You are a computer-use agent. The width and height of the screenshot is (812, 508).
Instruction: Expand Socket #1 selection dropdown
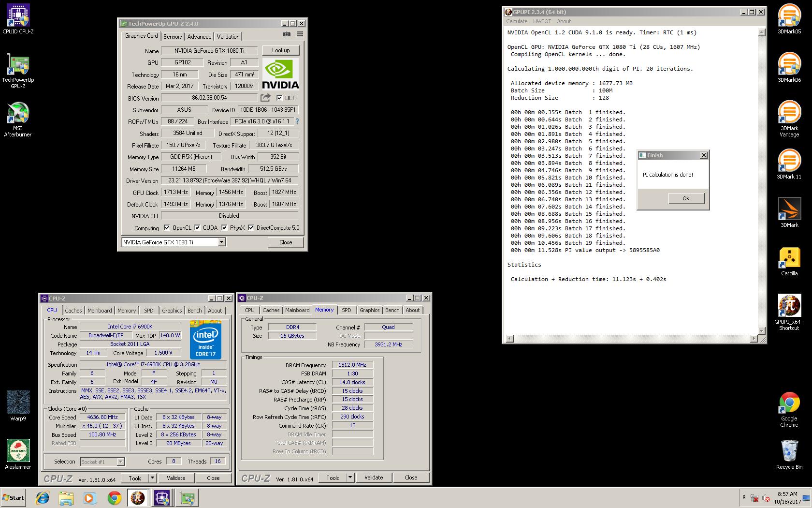120,462
